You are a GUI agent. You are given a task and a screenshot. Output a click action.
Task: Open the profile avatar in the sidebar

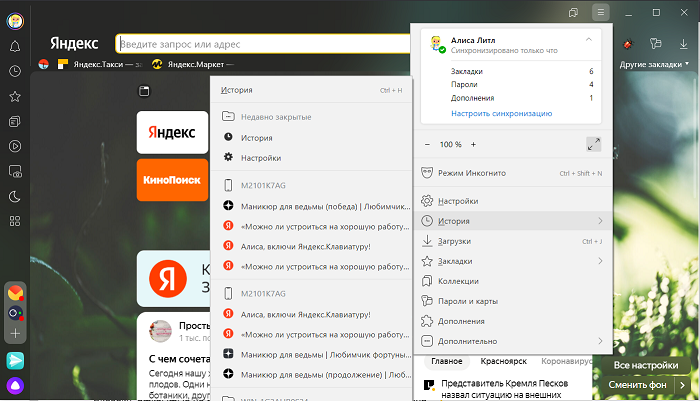tap(15, 21)
